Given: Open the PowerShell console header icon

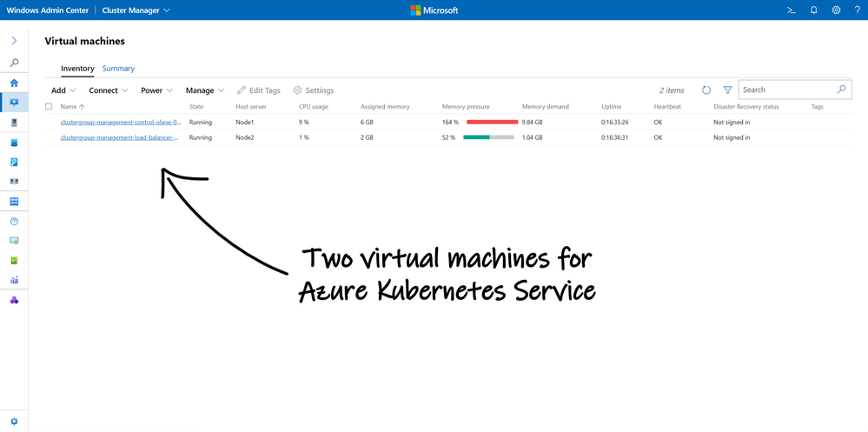Looking at the screenshot, I should coord(792,10).
